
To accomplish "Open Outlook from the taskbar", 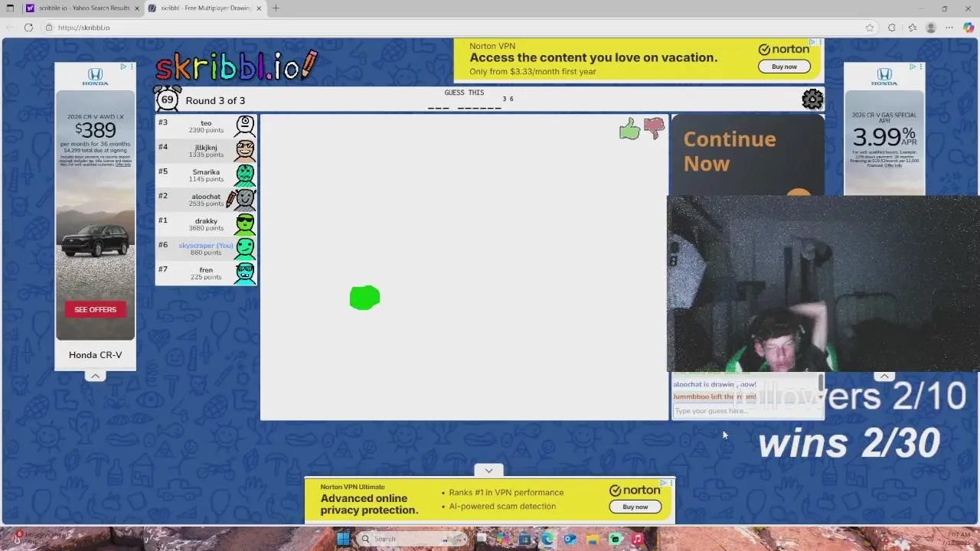I will point(570,539).
